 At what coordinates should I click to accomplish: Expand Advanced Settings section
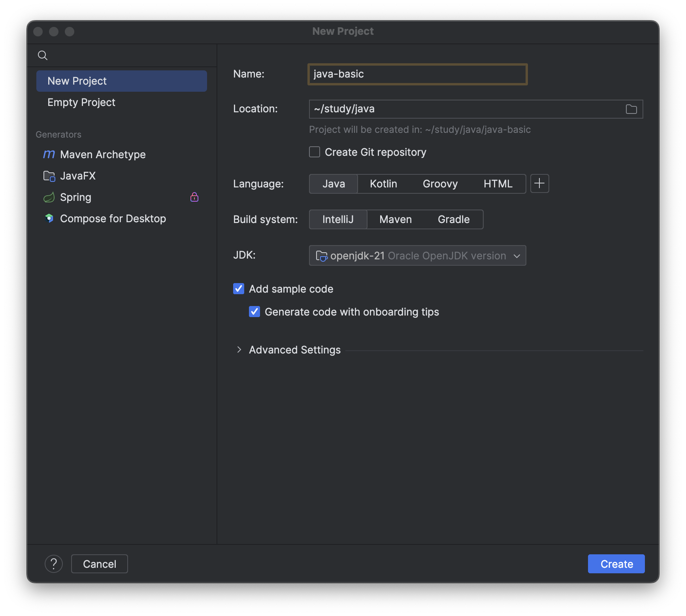pos(239,350)
